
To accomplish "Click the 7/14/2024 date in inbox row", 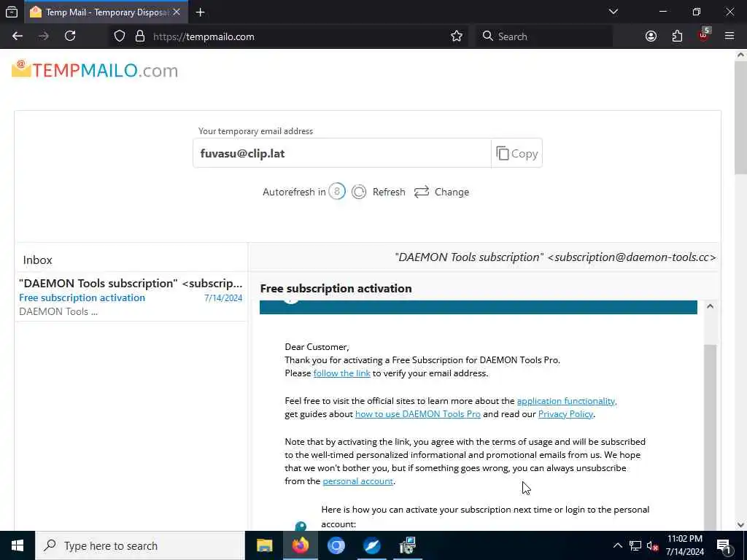I will [x=223, y=298].
